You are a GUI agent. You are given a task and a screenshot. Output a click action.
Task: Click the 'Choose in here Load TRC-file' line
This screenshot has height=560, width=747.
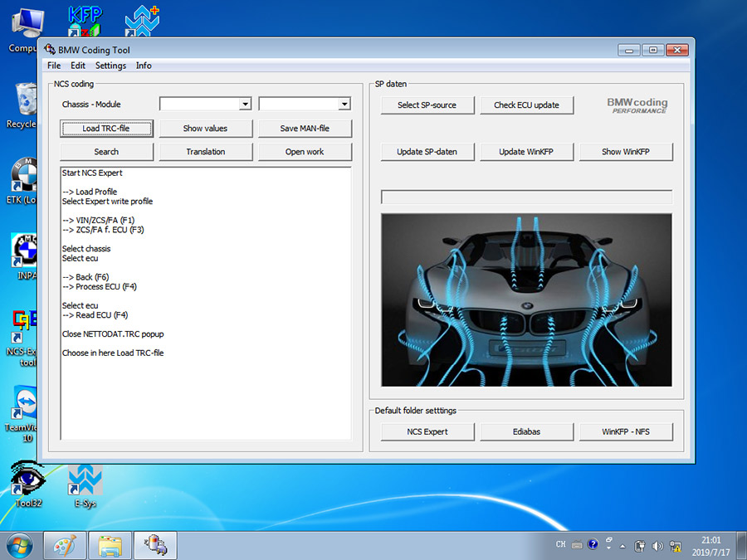[113, 353]
